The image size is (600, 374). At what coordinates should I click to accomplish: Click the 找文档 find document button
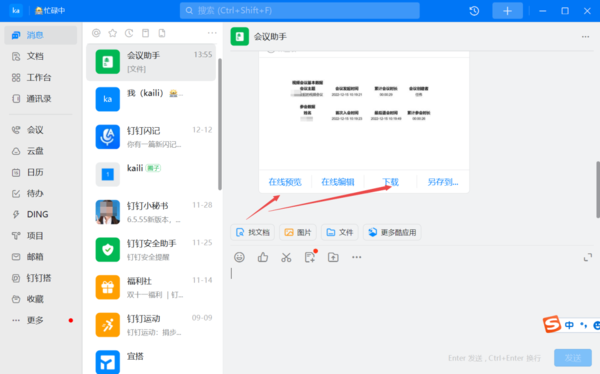coord(253,232)
